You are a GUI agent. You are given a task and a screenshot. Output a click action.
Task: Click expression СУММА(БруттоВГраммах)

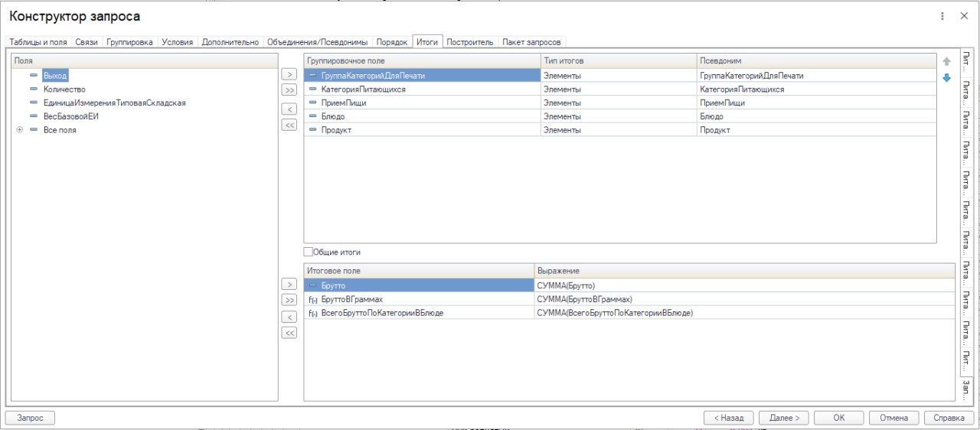(x=745, y=299)
